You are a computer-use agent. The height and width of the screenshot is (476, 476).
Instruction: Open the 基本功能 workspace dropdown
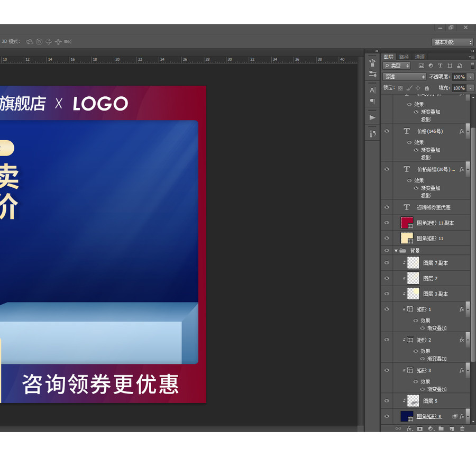pos(452,42)
